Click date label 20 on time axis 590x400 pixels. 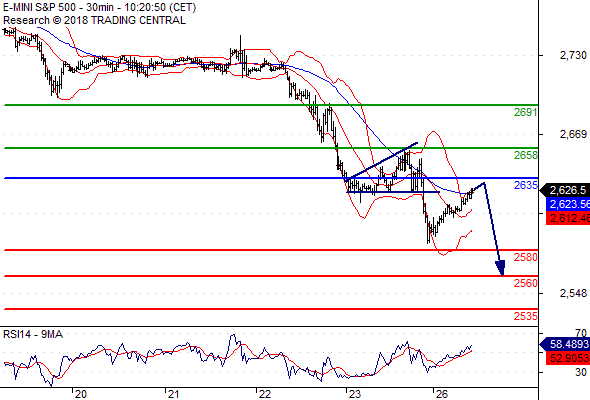(81, 394)
